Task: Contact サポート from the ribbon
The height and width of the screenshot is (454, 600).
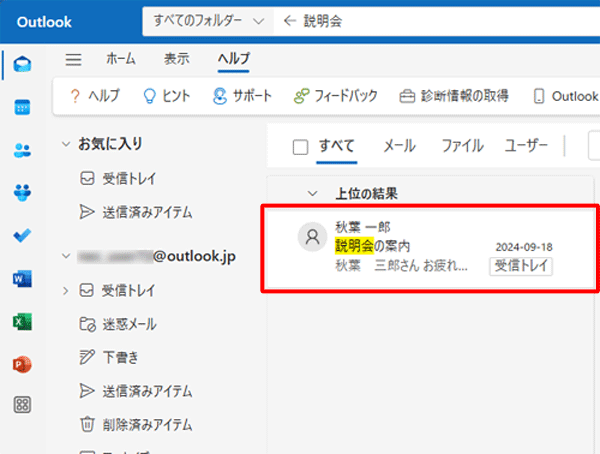Action: pos(242,96)
